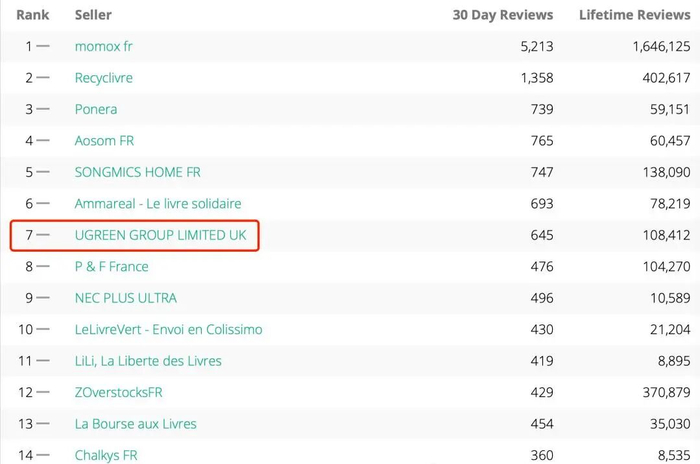Sort by 30 Day Reviews header
This screenshot has width=700, height=464.
[x=502, y=15]
